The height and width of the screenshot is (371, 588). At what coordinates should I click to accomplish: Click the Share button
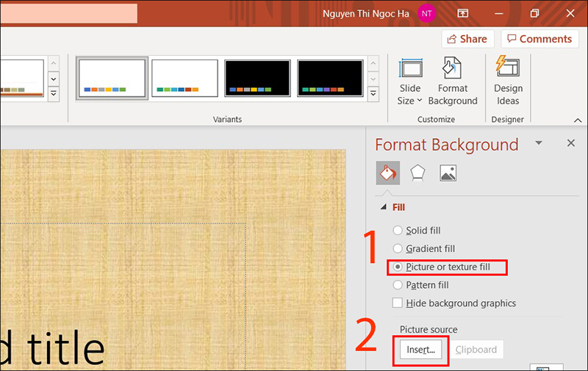click(467, 39)
